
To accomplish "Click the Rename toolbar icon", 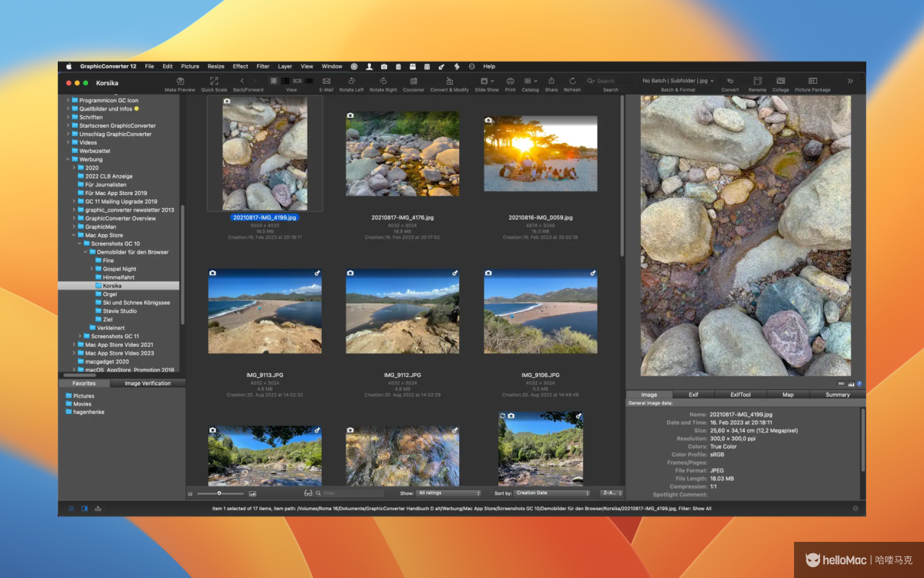I will (x=757, y=81).
